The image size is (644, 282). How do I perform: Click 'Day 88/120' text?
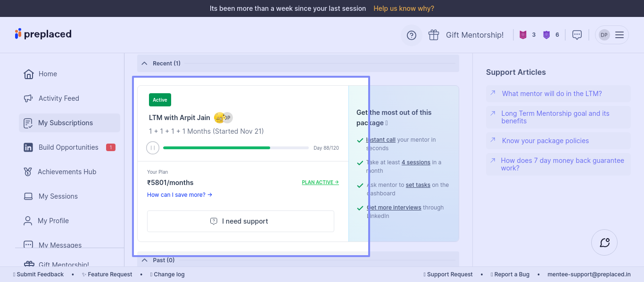pos(326,148)
